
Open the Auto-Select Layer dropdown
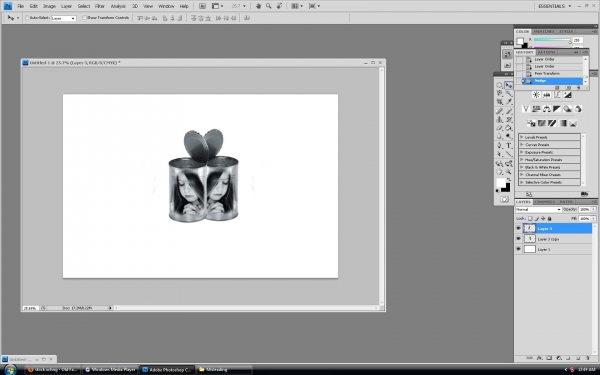[x=64, y=18]
